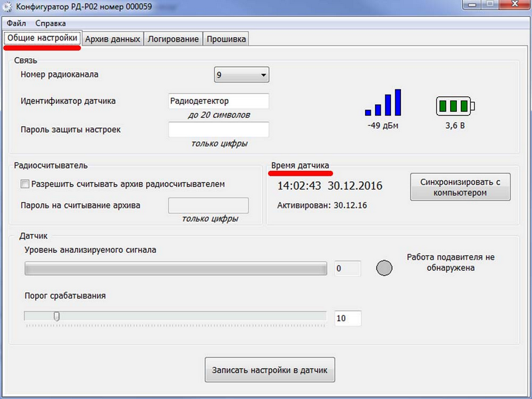Click Синхронизировать с компьютером button

pyautogui.click(x=460, y=187)
